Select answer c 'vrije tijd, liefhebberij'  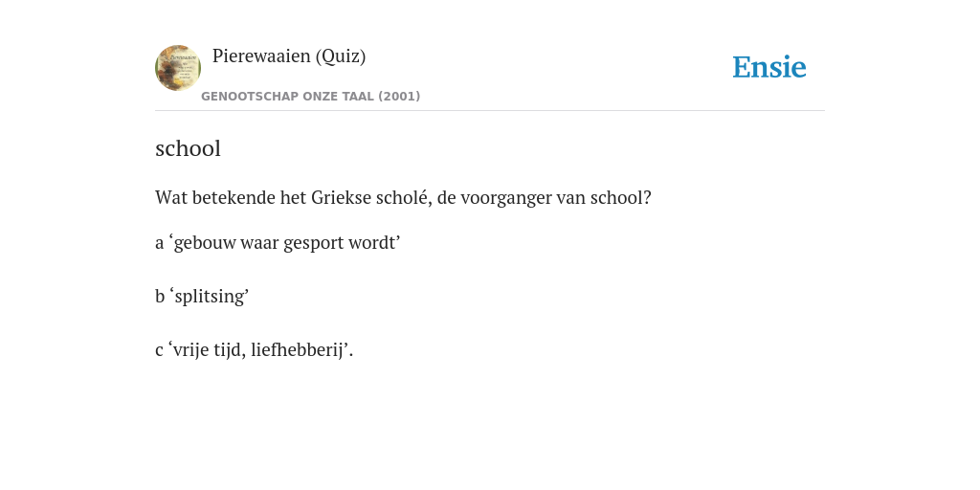click(255, 350)
